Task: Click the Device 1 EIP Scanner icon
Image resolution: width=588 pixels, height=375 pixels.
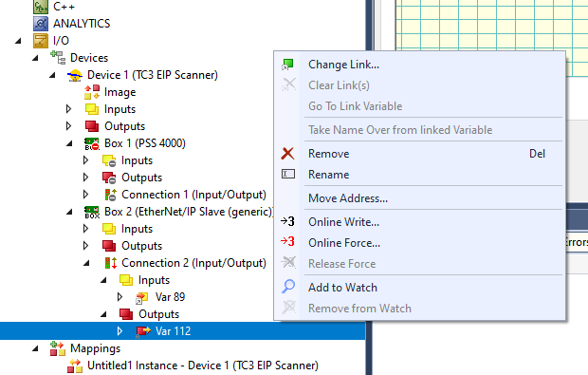Action: pyautogui.click(x=75, y=75)
